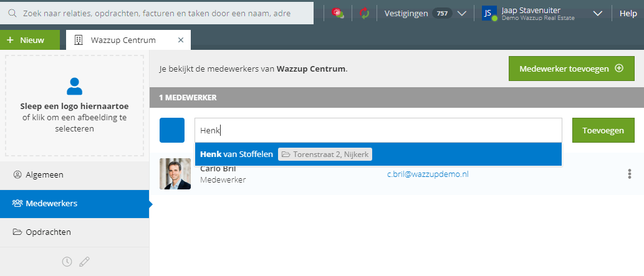Click the Opdrachten folder icon
Image resolution: width=644 pixels, height=276 pixels.
click(17, 232)
